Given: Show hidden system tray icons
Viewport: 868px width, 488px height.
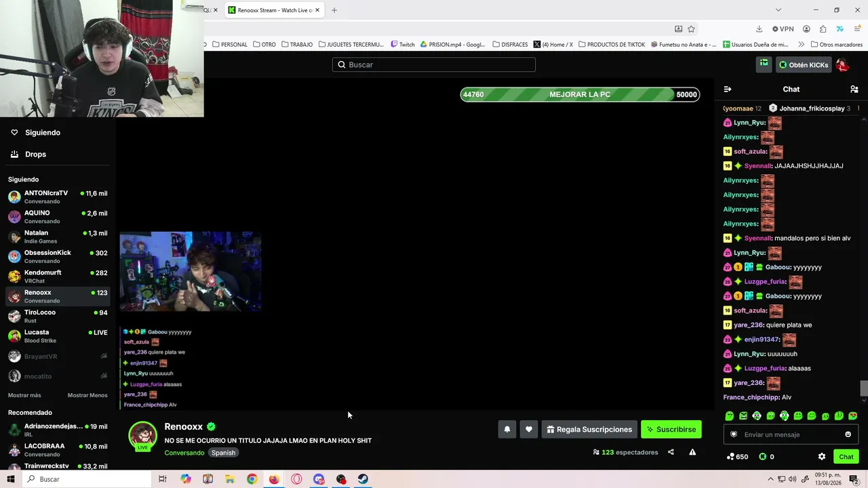Looking at the screenshot, I should (770, 479).
